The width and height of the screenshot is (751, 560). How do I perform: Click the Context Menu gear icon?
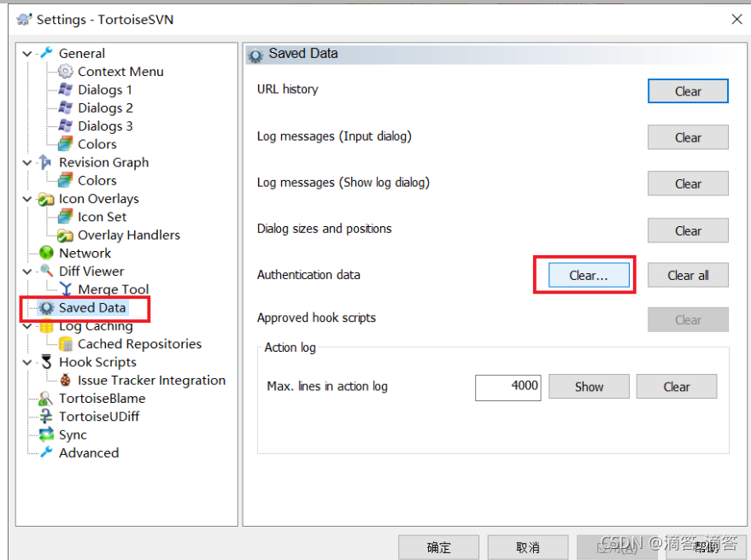pos(65,72)
